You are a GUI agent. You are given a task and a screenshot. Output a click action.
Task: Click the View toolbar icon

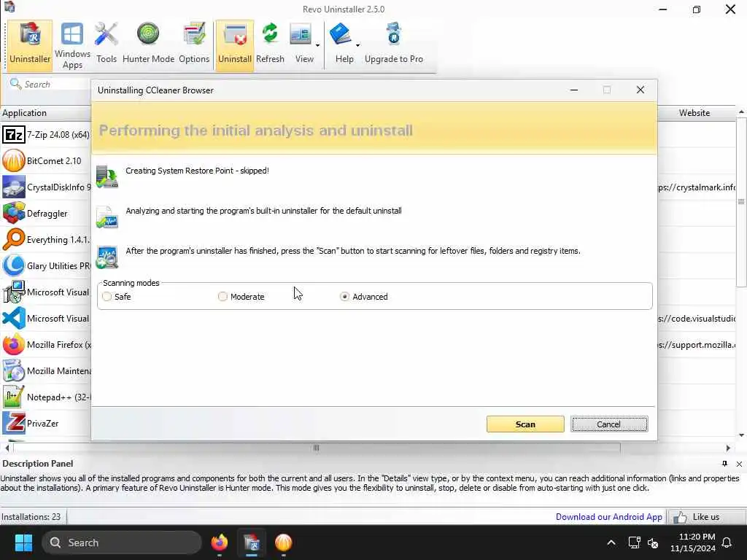pyautogui.click(x=301, y=44)
